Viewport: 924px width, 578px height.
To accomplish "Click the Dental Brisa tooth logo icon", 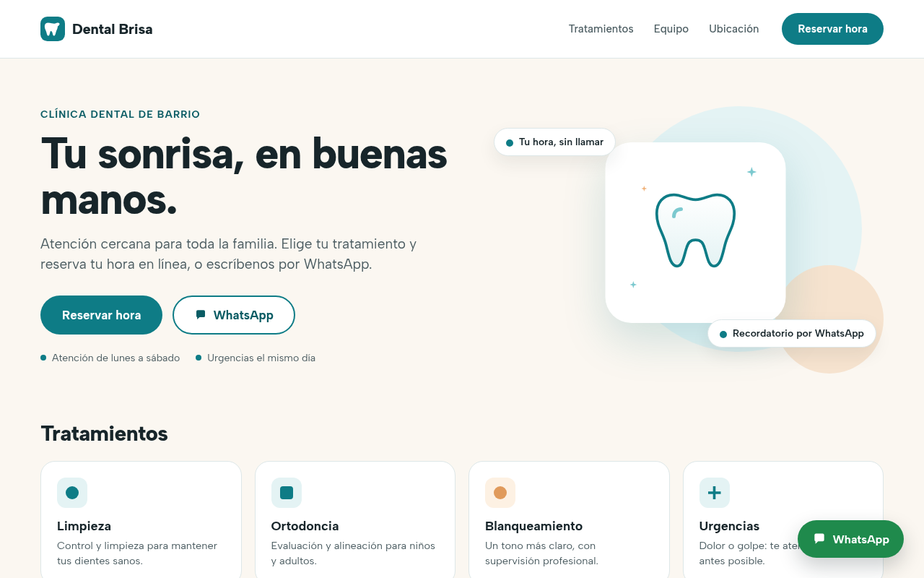I will point(53,29).
